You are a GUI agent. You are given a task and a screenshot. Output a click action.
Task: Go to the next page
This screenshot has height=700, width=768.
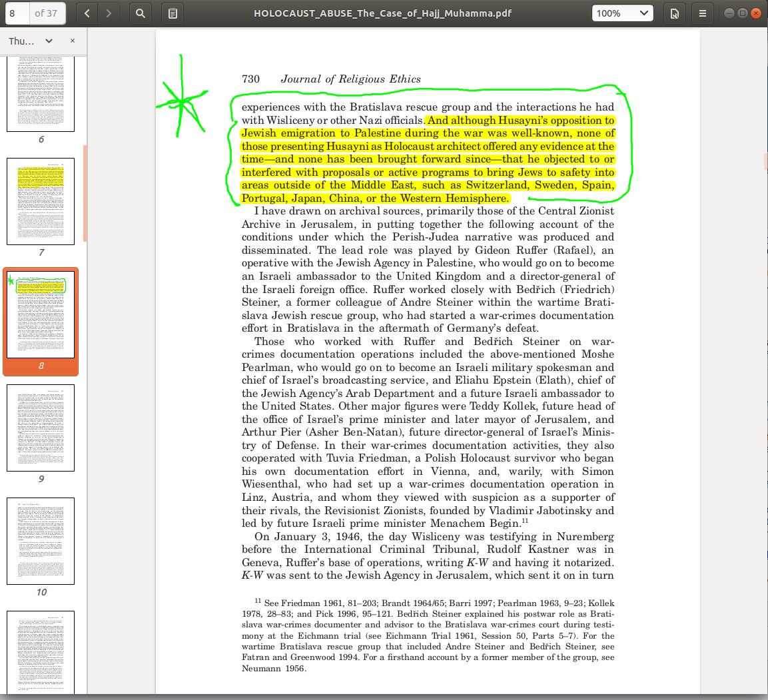[x=109, y=13]
